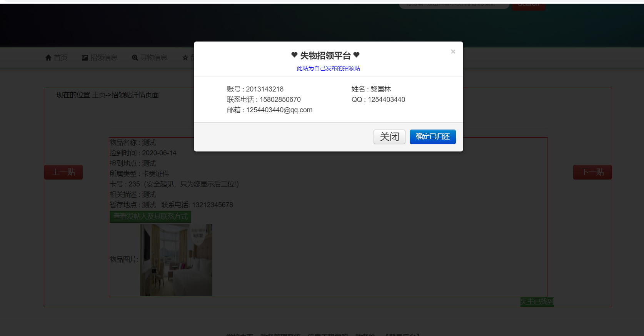
Task: Click the 查看发帖人及其联系方式 button
Action: (x=150, y=216)
